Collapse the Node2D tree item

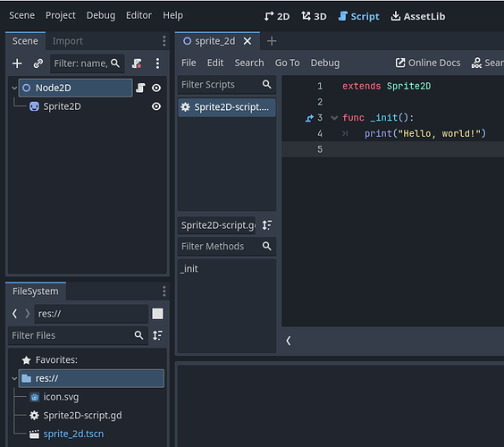tap(14, 88)
